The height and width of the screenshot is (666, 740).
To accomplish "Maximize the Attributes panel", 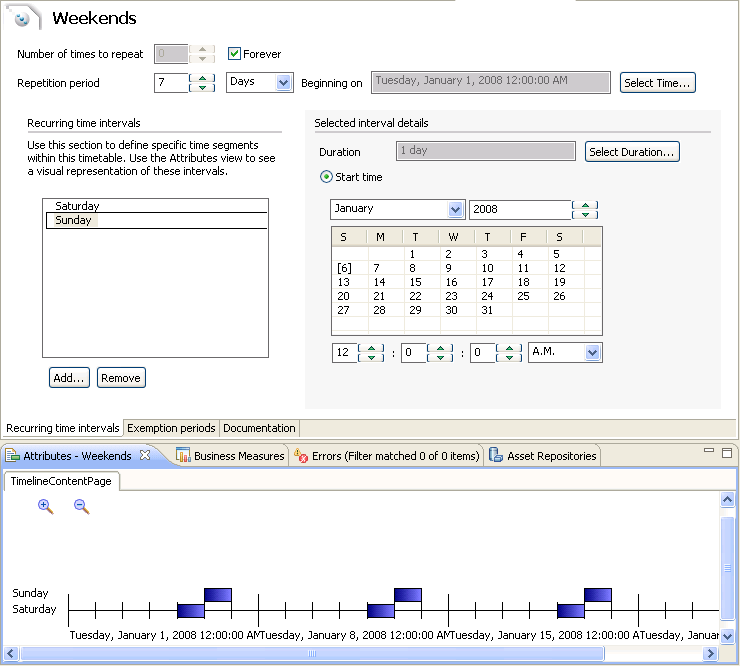I will point(727,453).
